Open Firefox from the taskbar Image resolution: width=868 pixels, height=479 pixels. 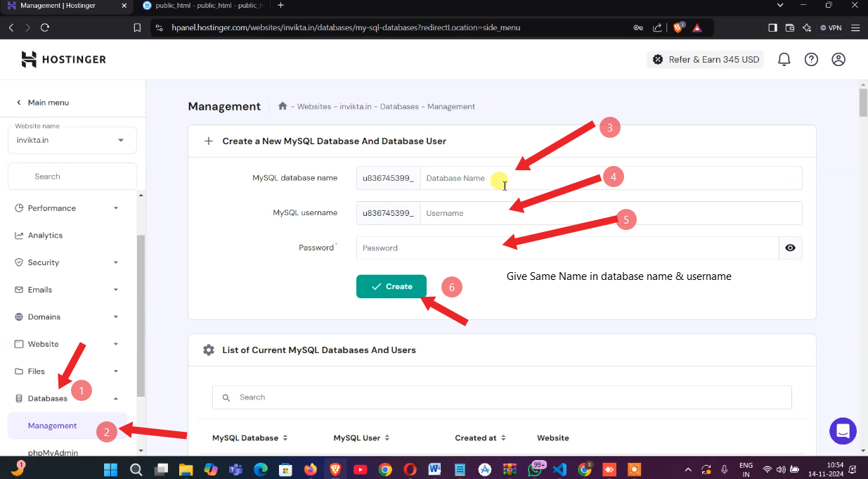pos(310,469)
